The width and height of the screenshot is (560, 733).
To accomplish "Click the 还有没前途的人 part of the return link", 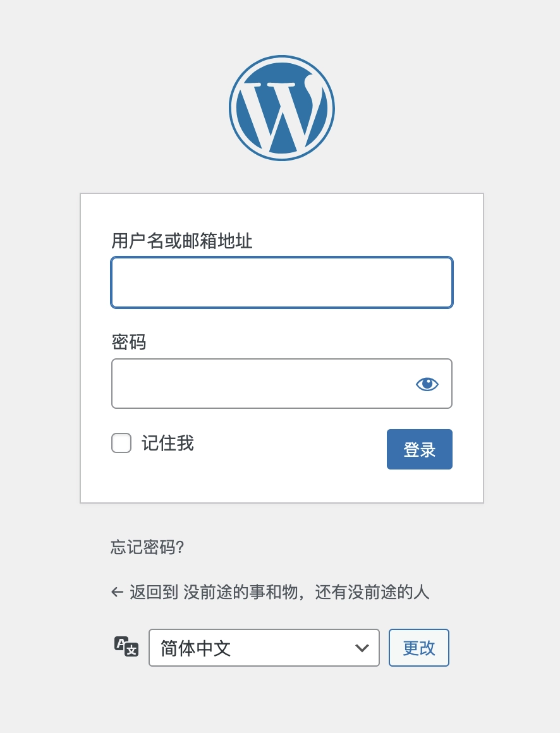I will [x=372, y=592].
